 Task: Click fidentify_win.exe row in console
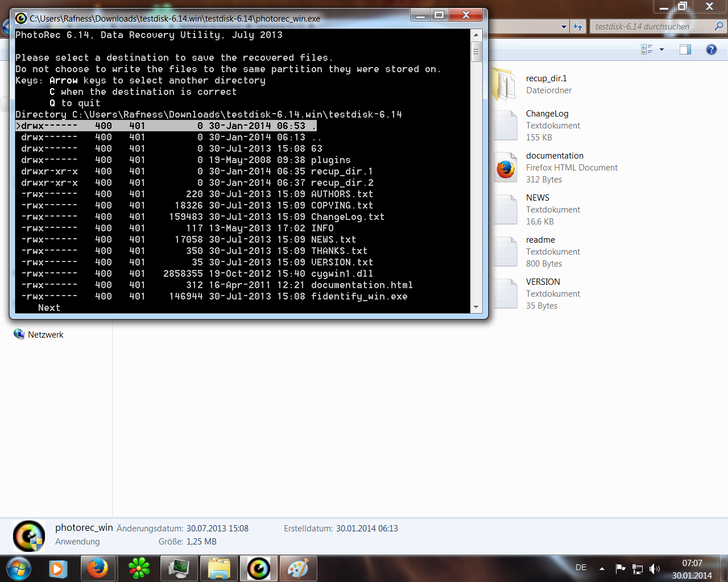click(x=214, y=296)
